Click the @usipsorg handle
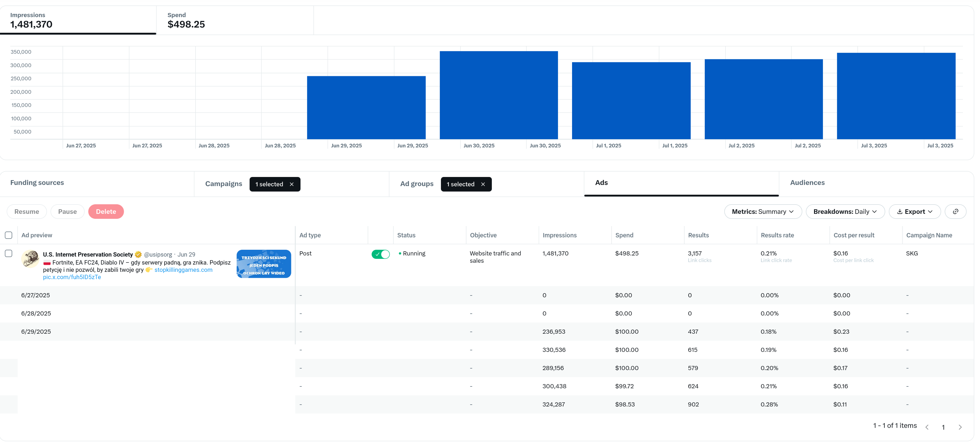The image size is (980, 447). click(158, 255)
